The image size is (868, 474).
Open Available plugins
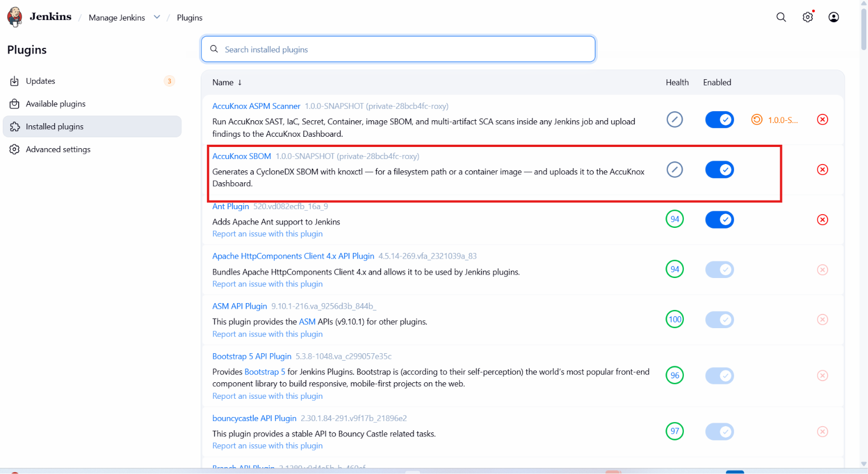coord(92,104)
